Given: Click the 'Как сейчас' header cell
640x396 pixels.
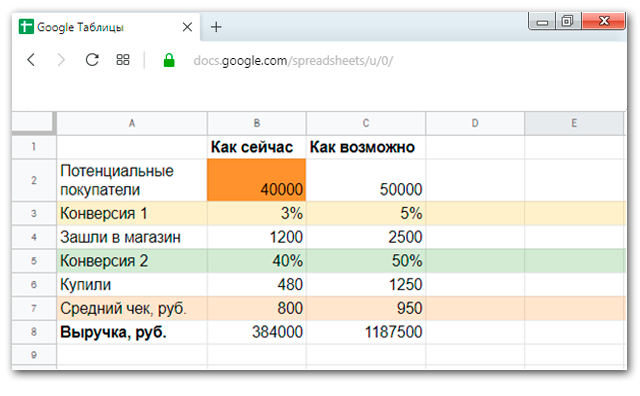Looking at the screenshot, I should click(x=257, y=147).
